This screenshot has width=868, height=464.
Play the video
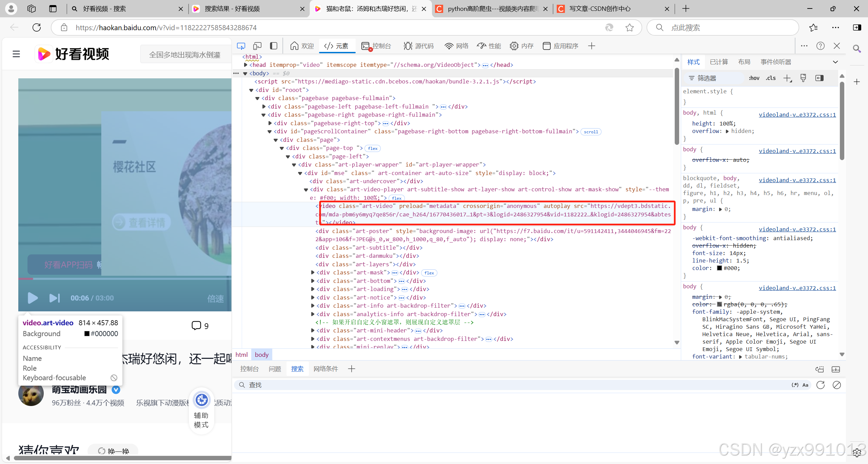tap(33, 298)
